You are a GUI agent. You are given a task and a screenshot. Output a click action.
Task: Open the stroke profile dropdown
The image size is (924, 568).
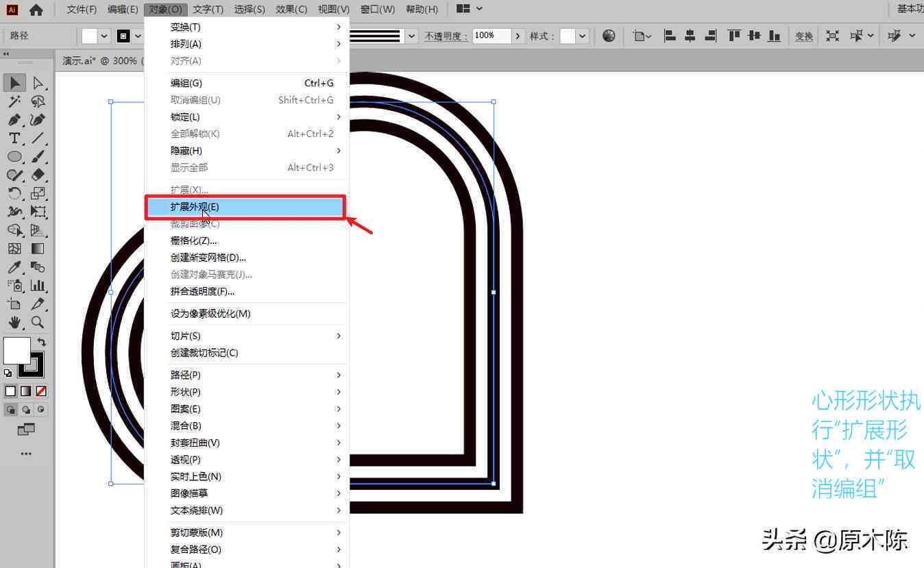pyautogui.click(x=411, y=36)
